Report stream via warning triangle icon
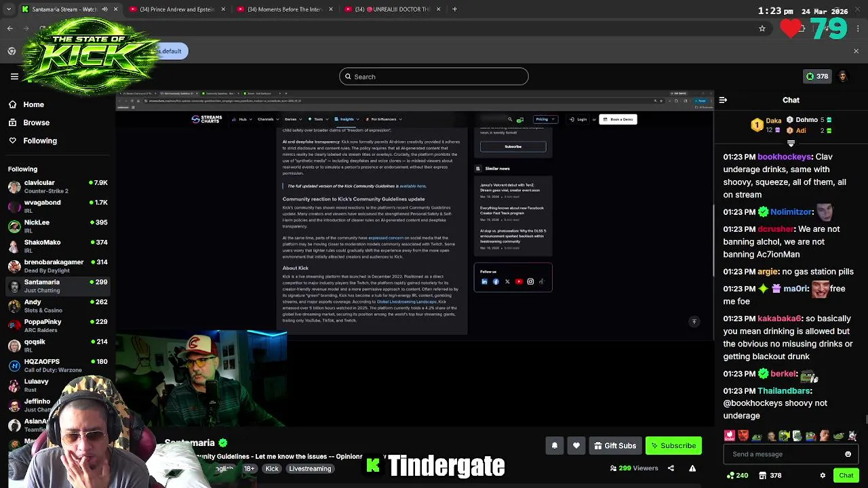This screenshot has height=488, width=868. click(692, 468)
